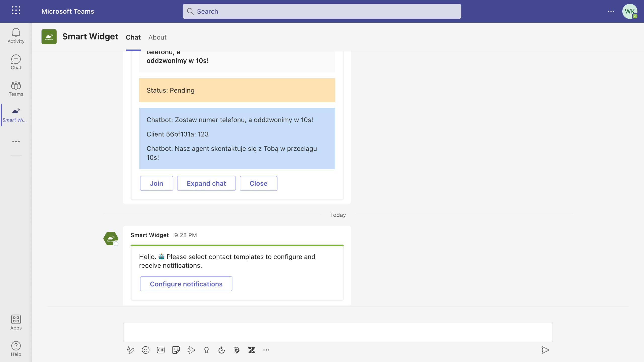Screen dimensions: 644x362
Task: Click the Smart Widget sender name
Action: coord(150,235)
